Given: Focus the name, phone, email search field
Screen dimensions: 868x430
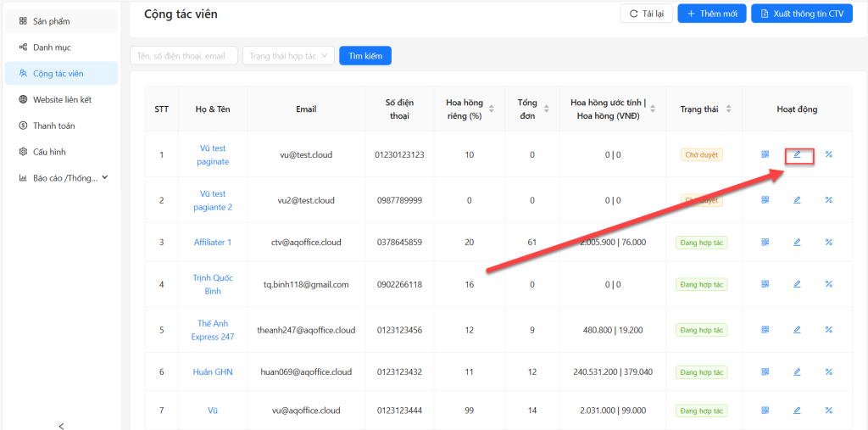Looking at the screenshot, I should click(x=183, y=56).
